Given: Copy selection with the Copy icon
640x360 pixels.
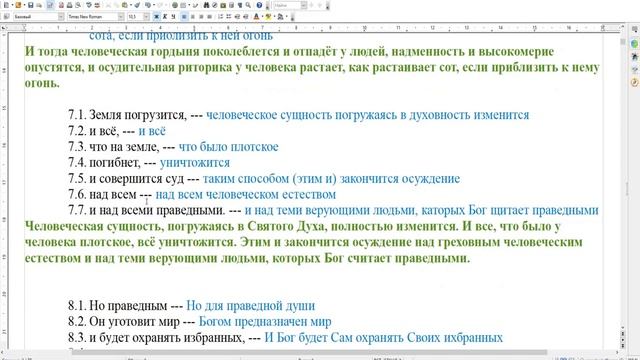Looking at the screenshot, I should point(116,5).
